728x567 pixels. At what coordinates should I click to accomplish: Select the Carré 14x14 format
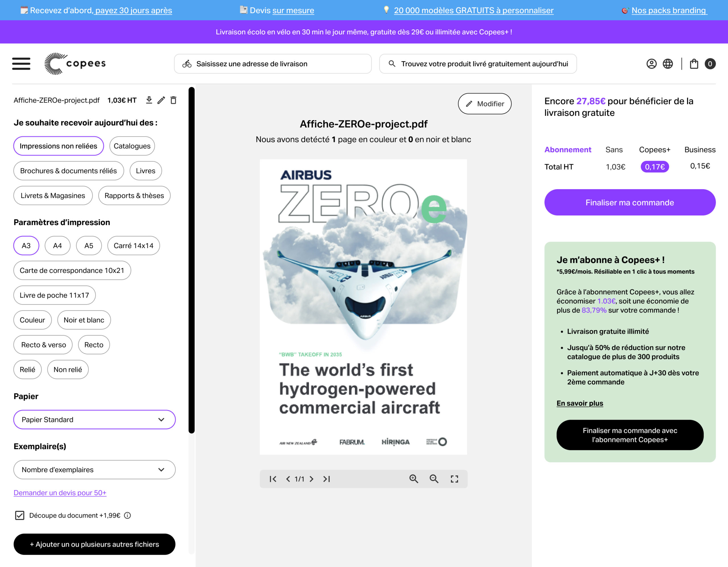[133, 246]
